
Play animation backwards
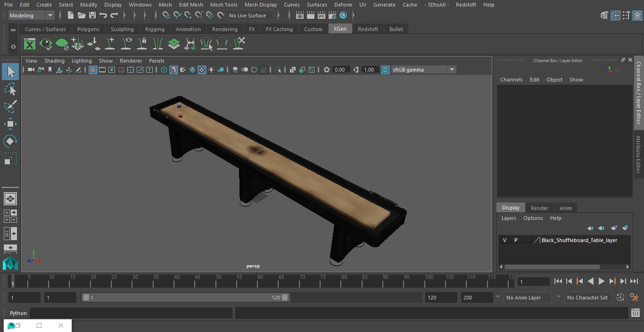[x=590, y=281]
